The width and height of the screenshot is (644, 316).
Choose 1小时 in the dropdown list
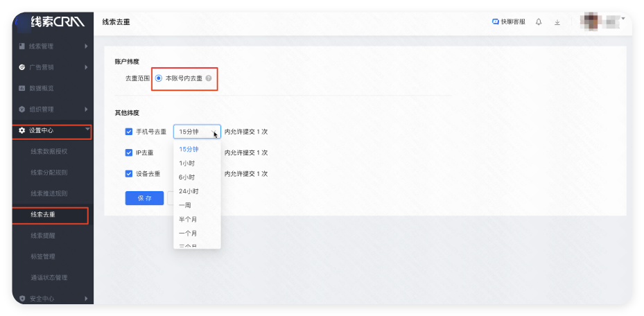pos(197,164)
